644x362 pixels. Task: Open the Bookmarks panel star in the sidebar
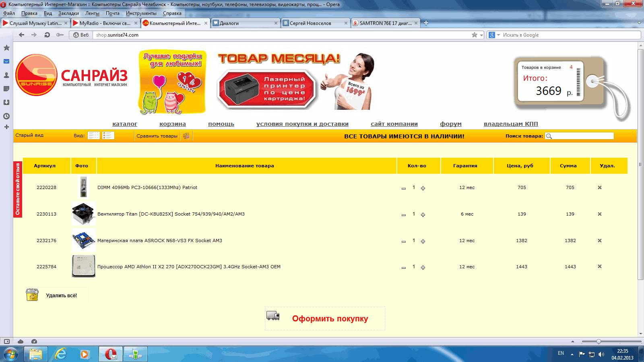[6, 48]
